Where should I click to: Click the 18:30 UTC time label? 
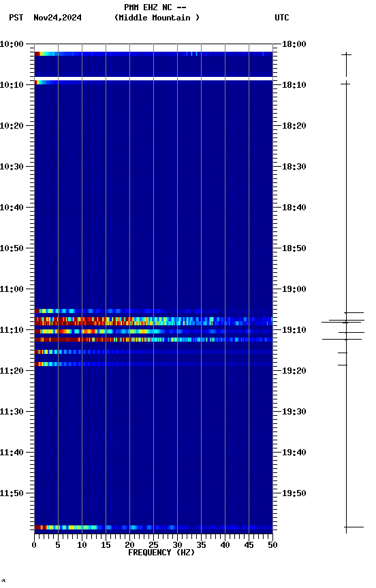coord(294,167)
